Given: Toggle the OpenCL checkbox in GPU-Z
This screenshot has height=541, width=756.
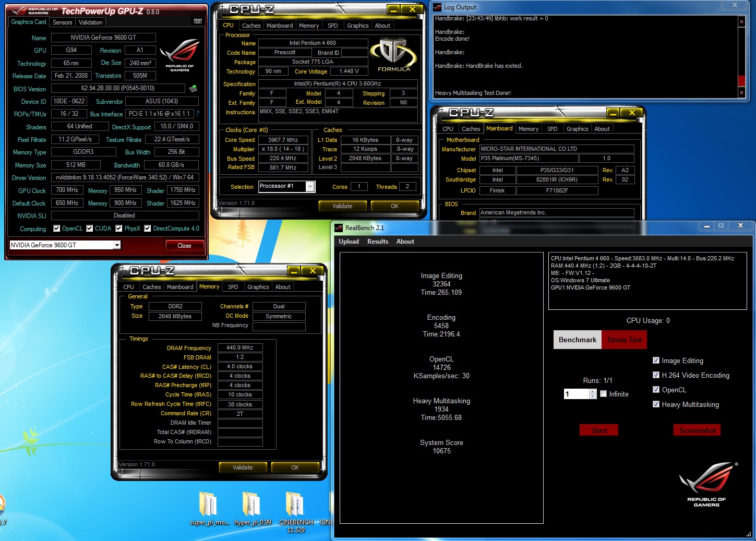Looking at the screenshot, I should click(x=57, y=228).
